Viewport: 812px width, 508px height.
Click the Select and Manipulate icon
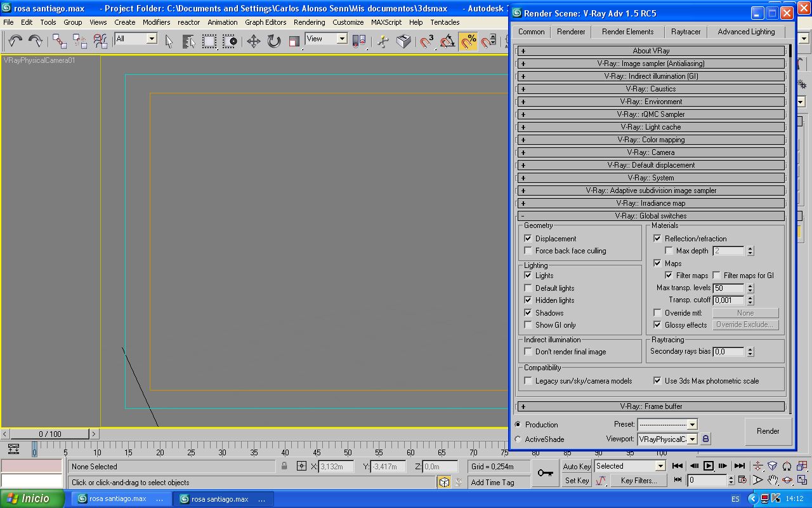point(383,41)
